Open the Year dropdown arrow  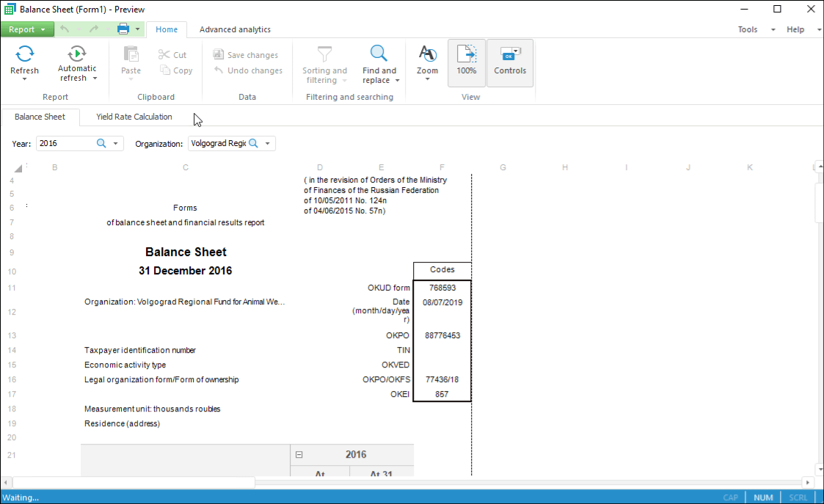115,144
